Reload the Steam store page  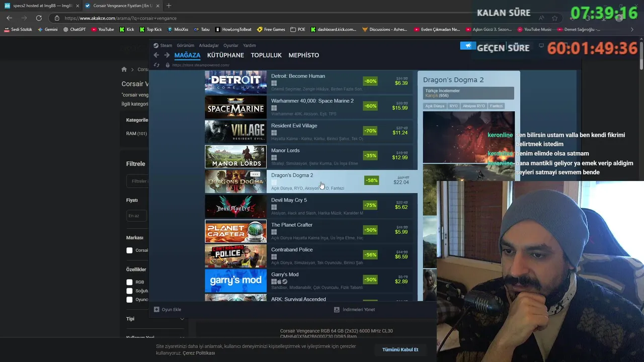(156, 65)
